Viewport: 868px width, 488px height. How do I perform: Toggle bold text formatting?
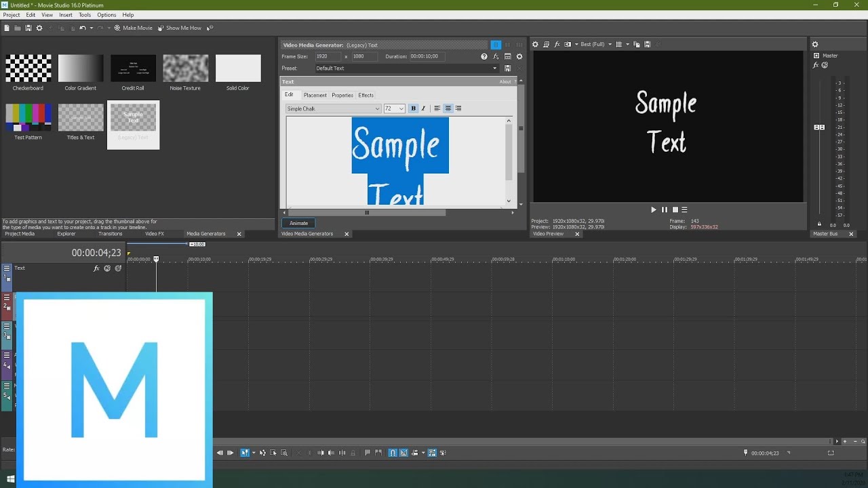pos(413,108)
